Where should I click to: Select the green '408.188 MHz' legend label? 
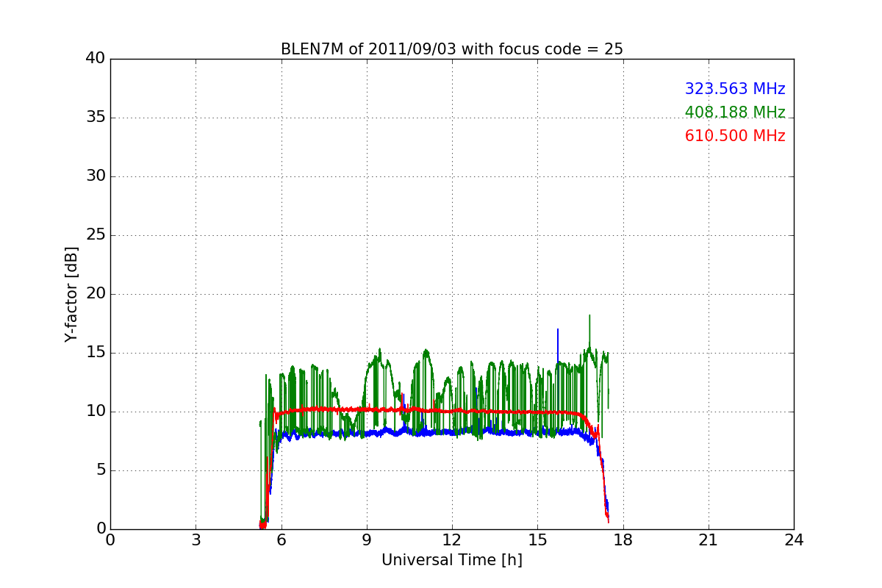[735, 112]
